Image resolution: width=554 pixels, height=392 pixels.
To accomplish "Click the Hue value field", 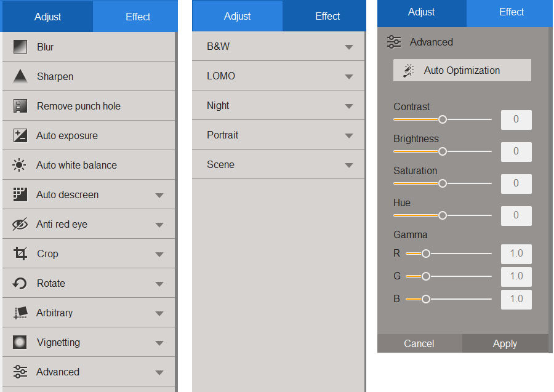I will tap(516, 215).
